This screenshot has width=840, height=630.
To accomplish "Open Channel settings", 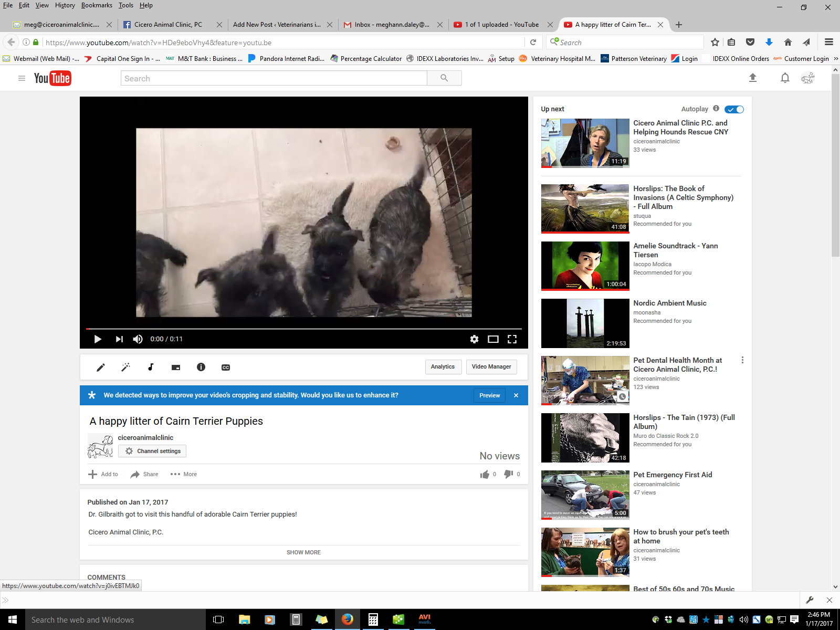I will coord(152,451).
